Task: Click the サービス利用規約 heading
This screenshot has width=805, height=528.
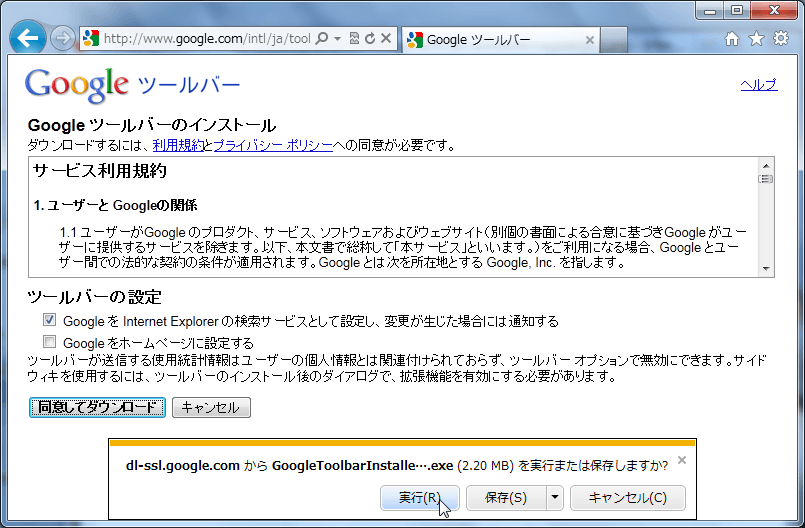Action: (x=100, y=171)
